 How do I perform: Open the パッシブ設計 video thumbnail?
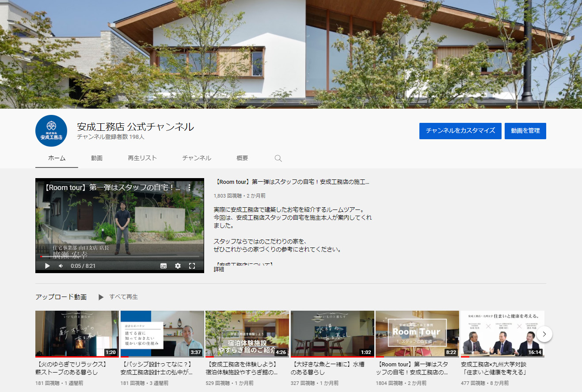162,334
